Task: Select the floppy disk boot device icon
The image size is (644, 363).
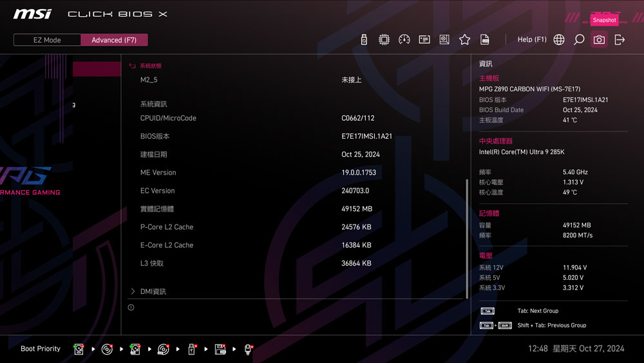Action: coord(220,349)
